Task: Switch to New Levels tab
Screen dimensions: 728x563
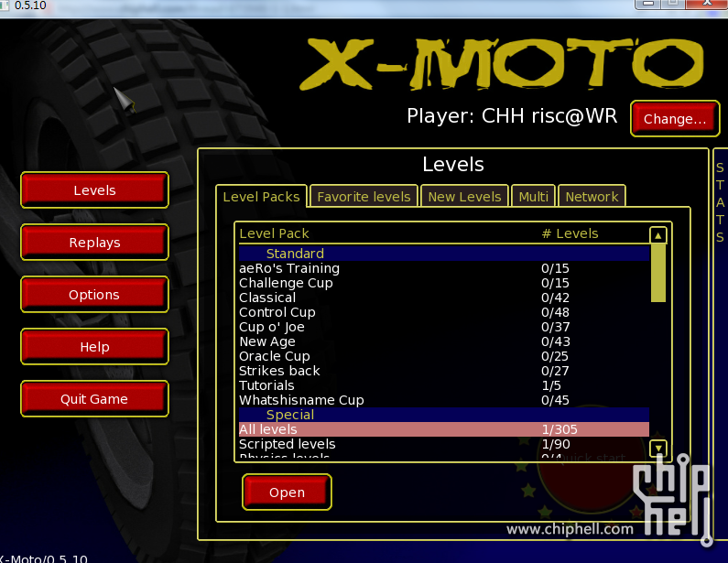Action: 464,196
